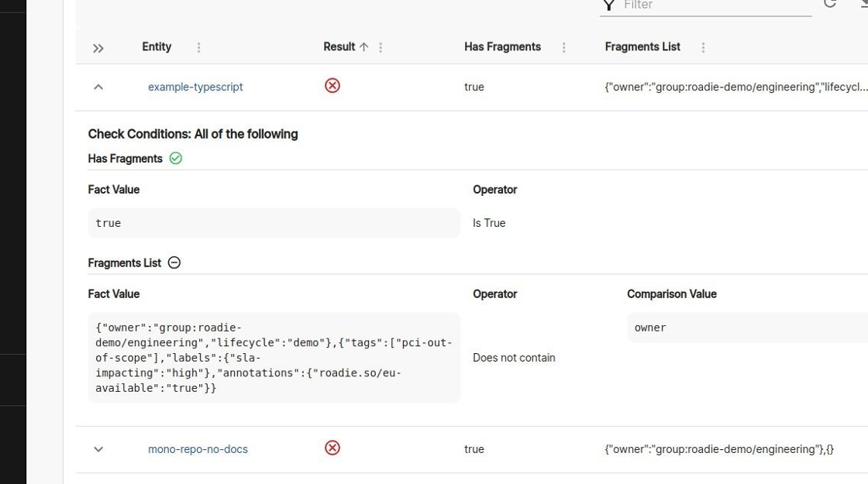Open the Result column options menu
This screenshot has width=868, height=484.
click(381, 47)
